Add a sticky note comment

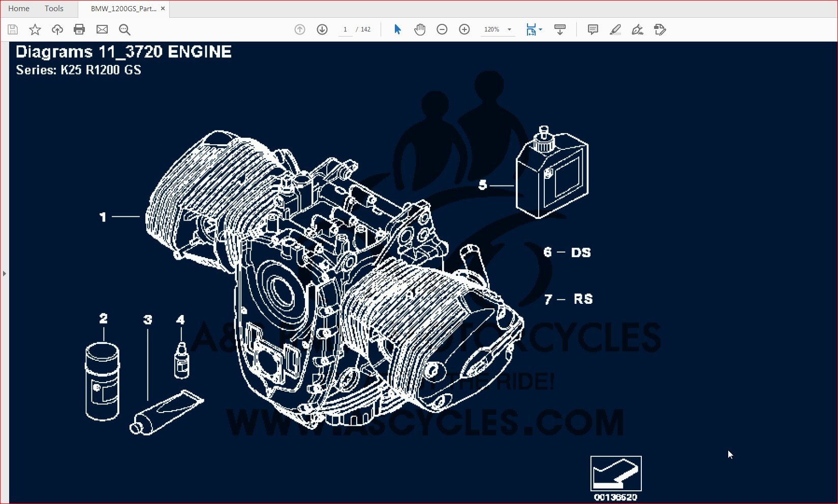point(593,29)
